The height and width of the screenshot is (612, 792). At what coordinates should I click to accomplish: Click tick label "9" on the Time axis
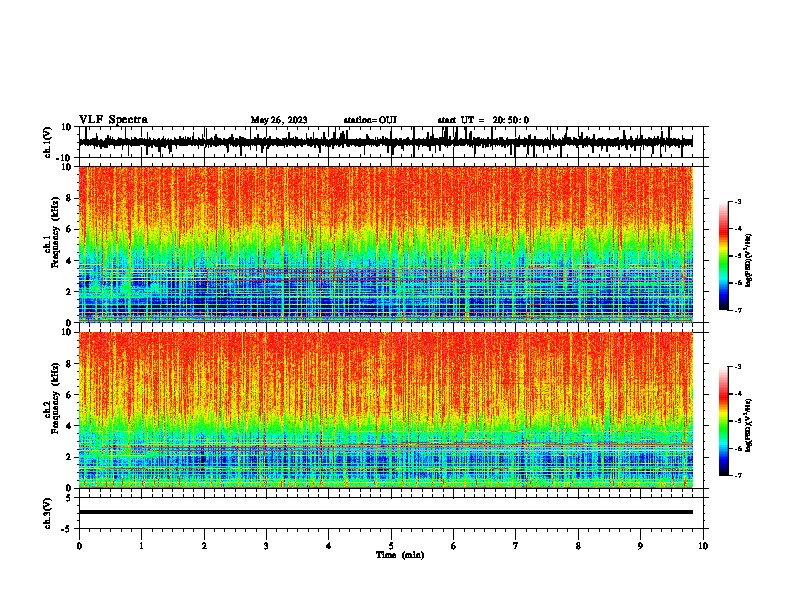click(x=640, y=546)
